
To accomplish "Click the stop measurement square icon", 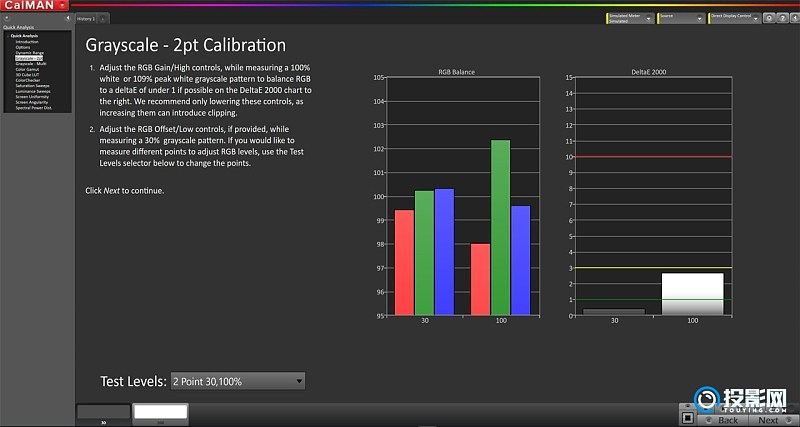I will click(x=687, y=418).
